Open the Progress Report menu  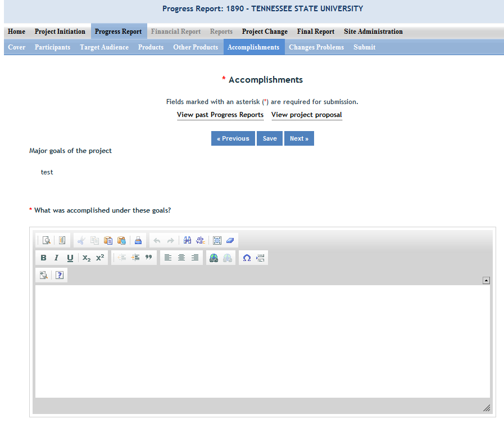[x=119, y=31]
